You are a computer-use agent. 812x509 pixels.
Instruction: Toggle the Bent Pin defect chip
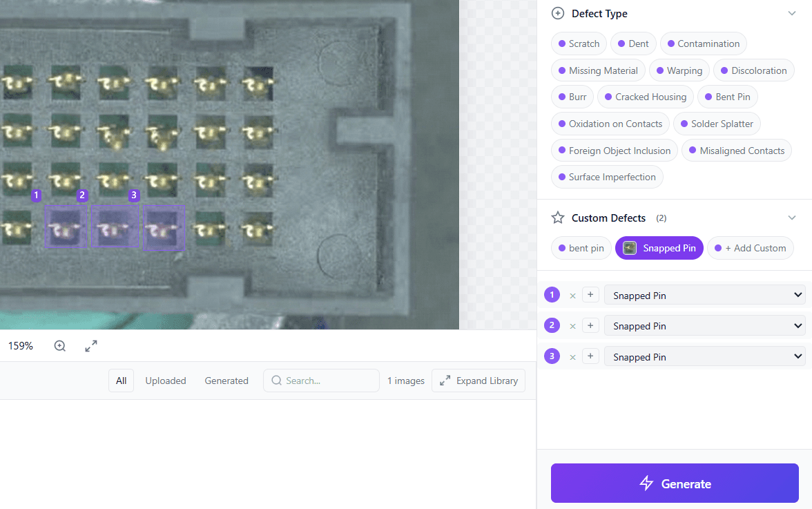(727, 97)
